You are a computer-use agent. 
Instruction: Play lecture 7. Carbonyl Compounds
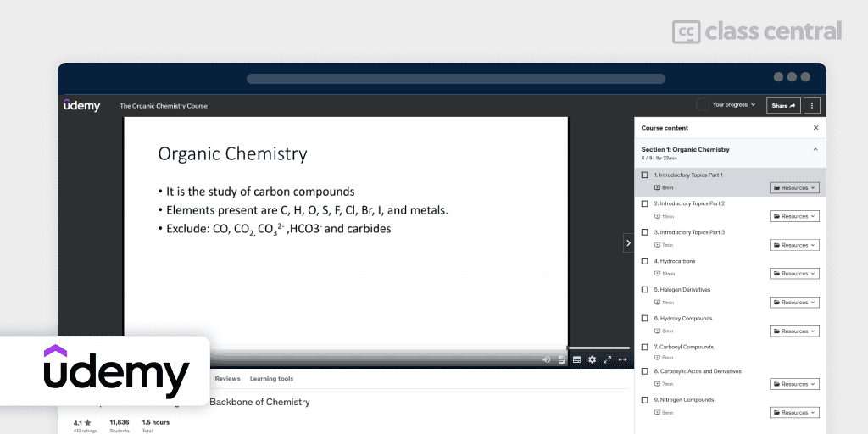coord(684,347)
